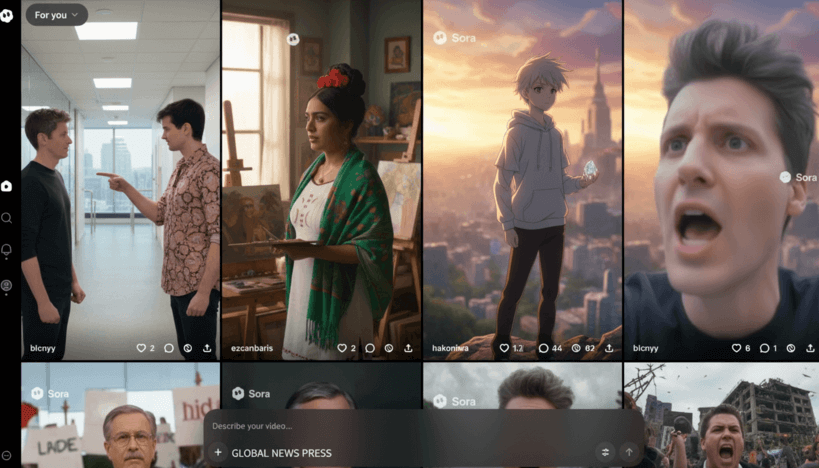Open the profile icon in the sidebar
819x468 pixels.
click(7, 286)
